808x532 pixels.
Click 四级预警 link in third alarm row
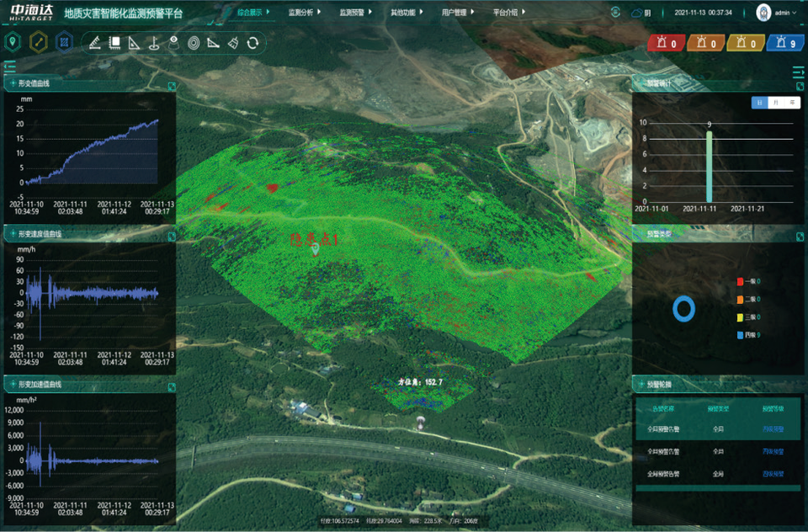(773, 474)
